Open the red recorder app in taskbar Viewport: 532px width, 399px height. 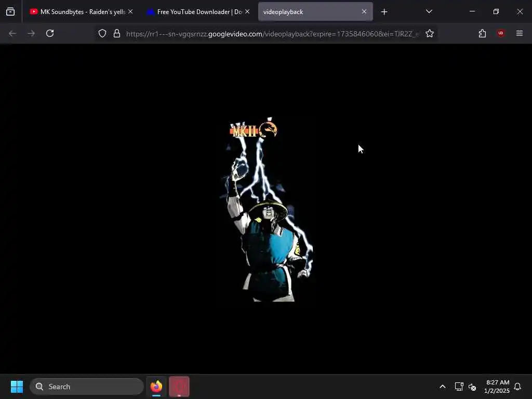click(179, 387)
